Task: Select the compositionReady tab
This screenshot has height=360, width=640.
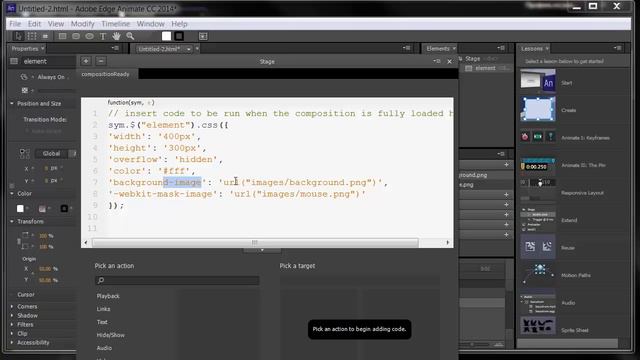Action: (x=105, y=74)
